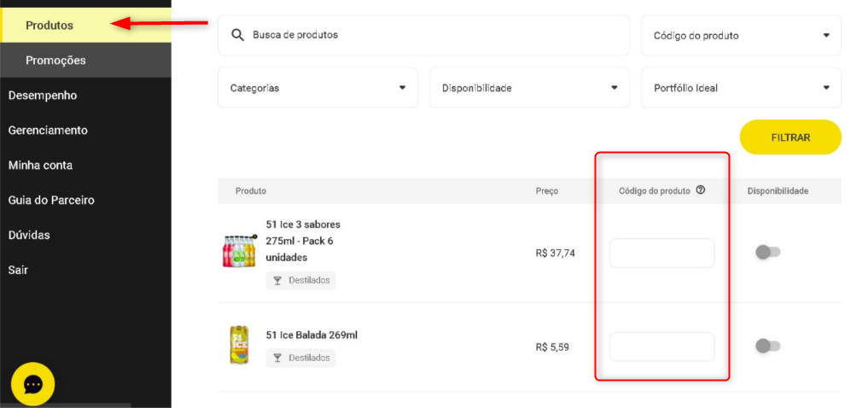This screenshot has width=868, height=408.
Task: Click the search magnifier icon
Action: point(236,35)
